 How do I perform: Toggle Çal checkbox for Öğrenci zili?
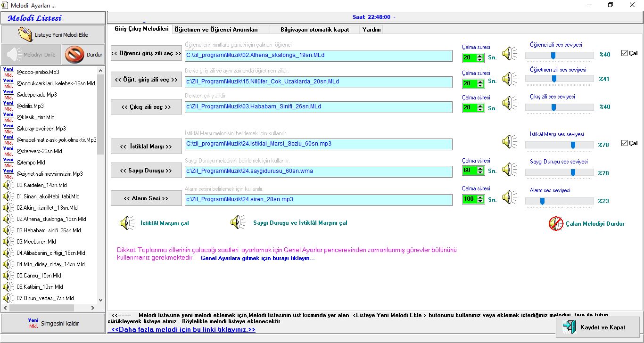tap(624, 53)
